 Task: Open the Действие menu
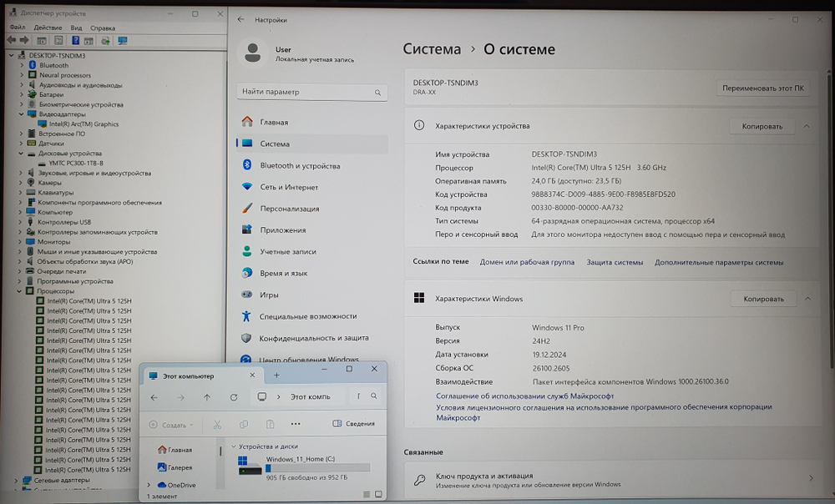[x=48, y=27]
